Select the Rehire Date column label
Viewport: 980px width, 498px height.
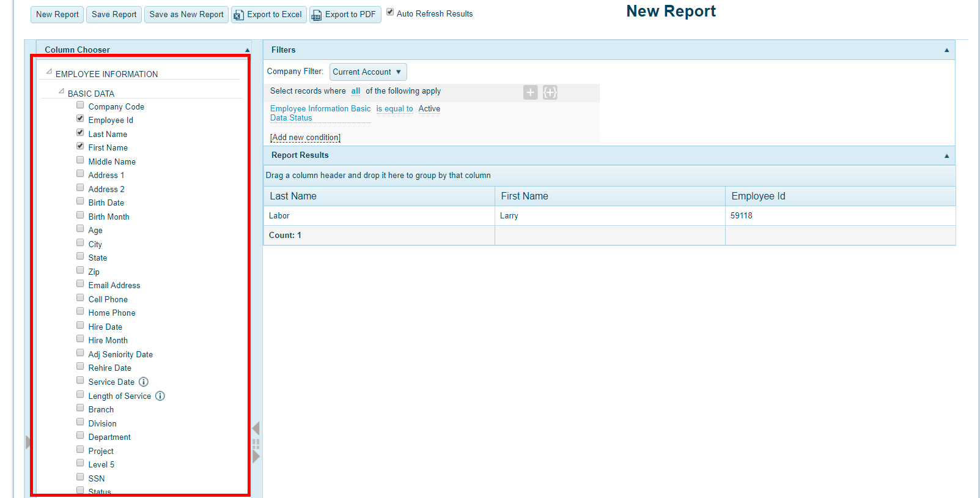(109, 368)
